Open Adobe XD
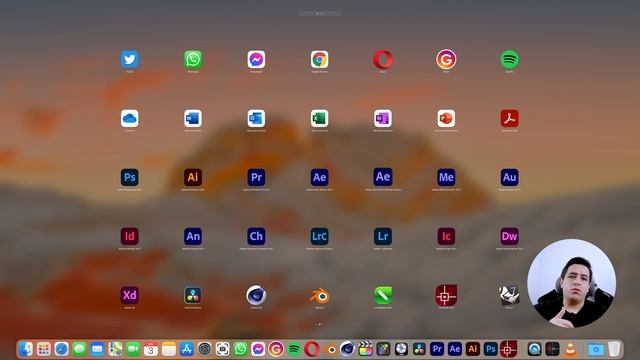Screen dimensions: 640x360 (129, 295)
